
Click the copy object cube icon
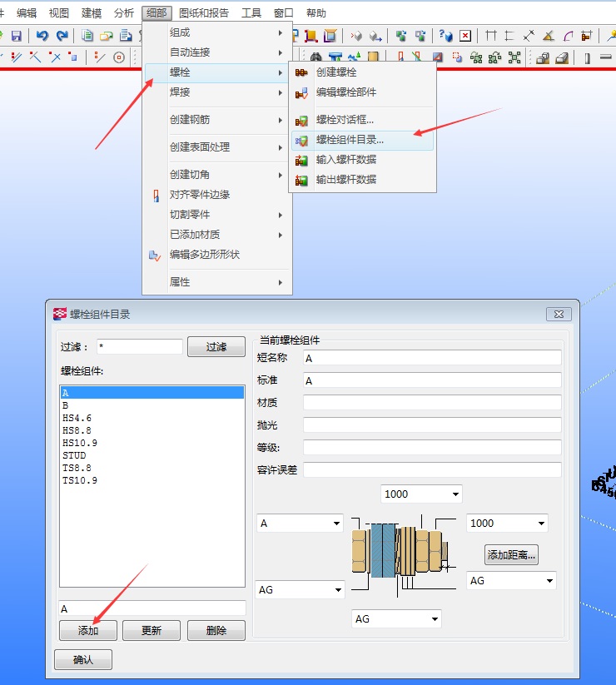point(401,36)
